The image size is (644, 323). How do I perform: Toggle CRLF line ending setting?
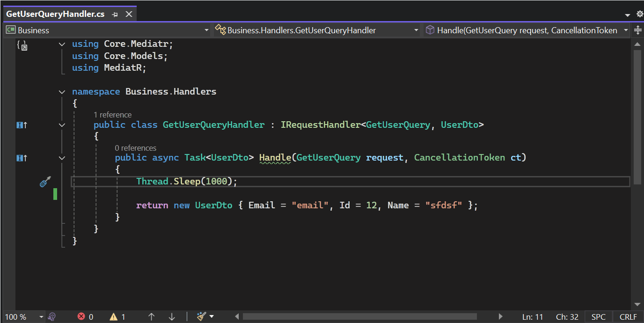tap(628, 317)
